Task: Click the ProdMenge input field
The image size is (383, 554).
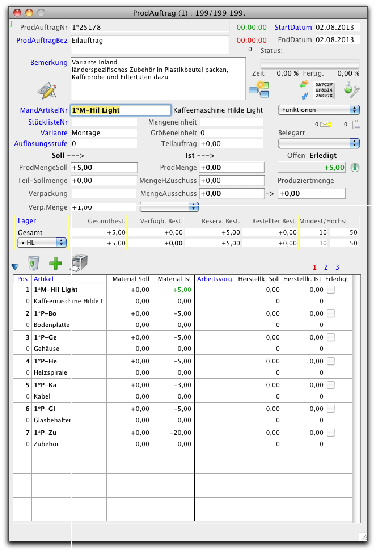Action: point(232,167)
